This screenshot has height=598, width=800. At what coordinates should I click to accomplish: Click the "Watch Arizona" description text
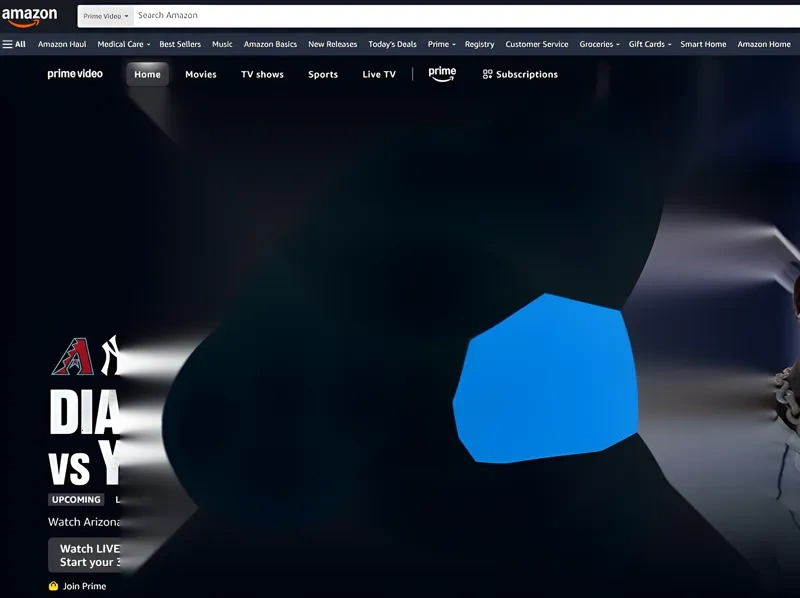84,522
